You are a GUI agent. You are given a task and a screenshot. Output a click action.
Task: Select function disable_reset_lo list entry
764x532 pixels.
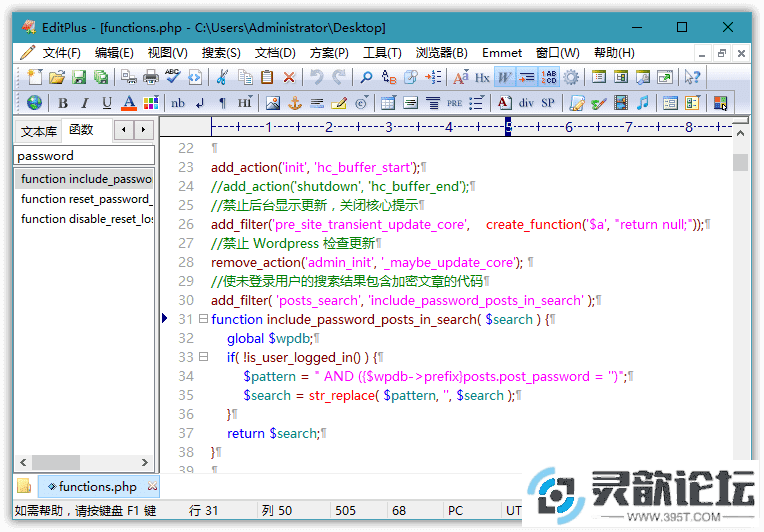pos(84,219)
